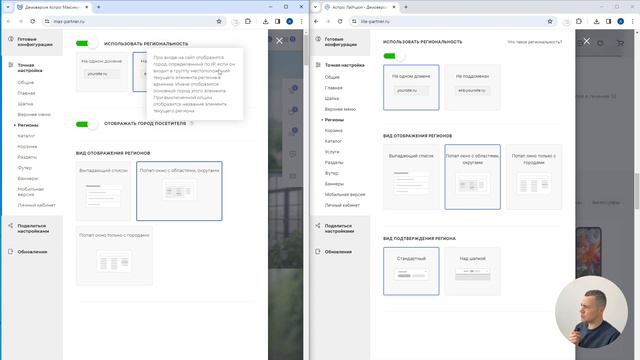640x360 pixels.
Task: Choose 'Попап окно с областями, округами' in right window
Action: (x=472, y=177)
